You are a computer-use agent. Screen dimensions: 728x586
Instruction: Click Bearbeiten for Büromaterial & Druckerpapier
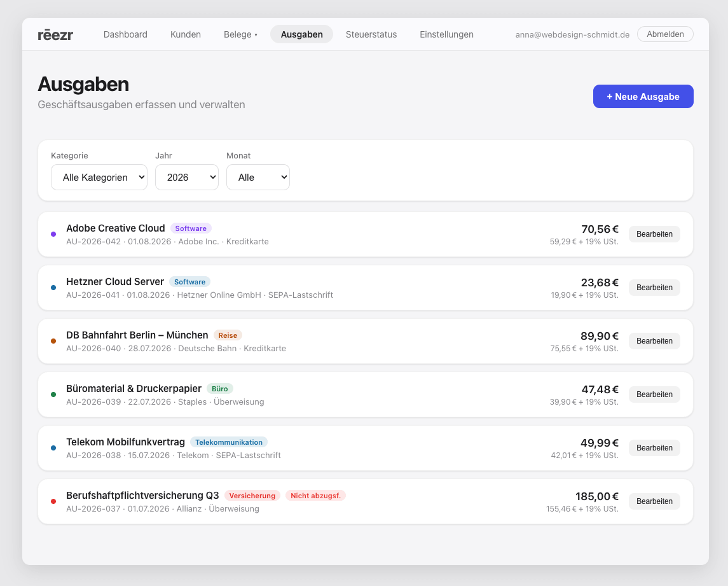click(654, 394)
